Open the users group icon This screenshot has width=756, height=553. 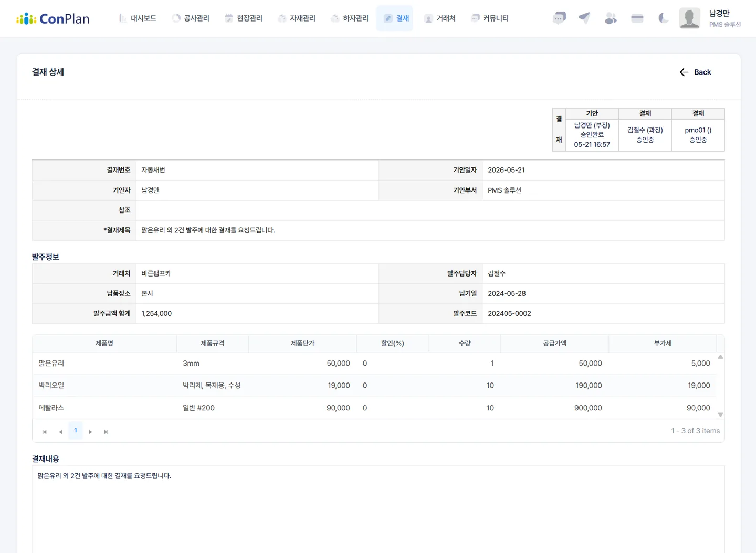611,18
